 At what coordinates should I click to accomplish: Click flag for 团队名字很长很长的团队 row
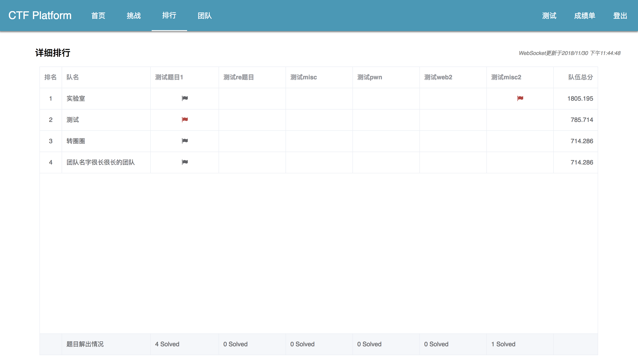[185, 162]
